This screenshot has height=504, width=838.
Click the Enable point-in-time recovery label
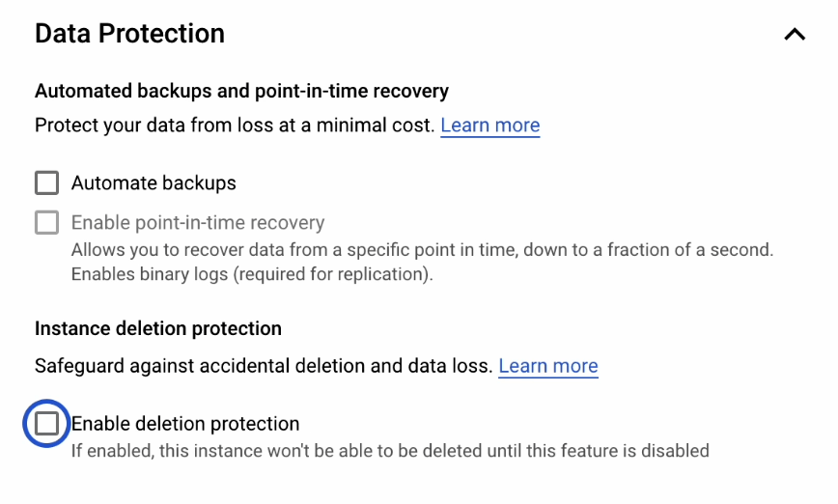(197, 223)
